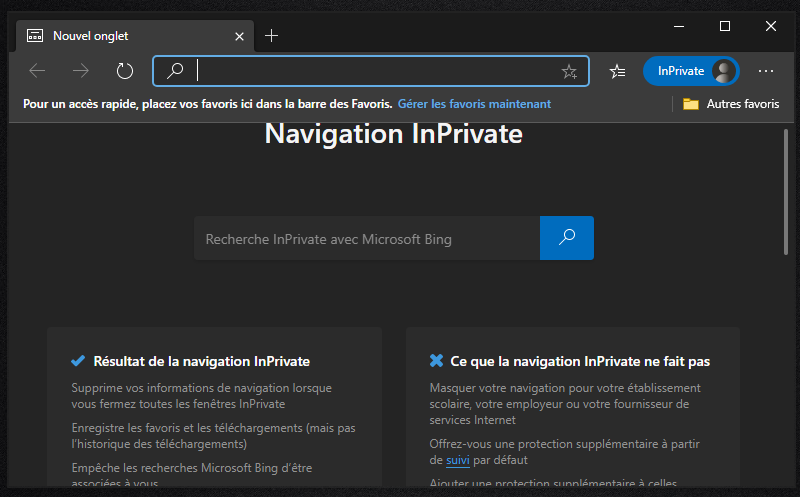The height and width of the screenshot is (497, 800).
Task: Open a new tab with the plus icon
Action: tap(272, 36)
